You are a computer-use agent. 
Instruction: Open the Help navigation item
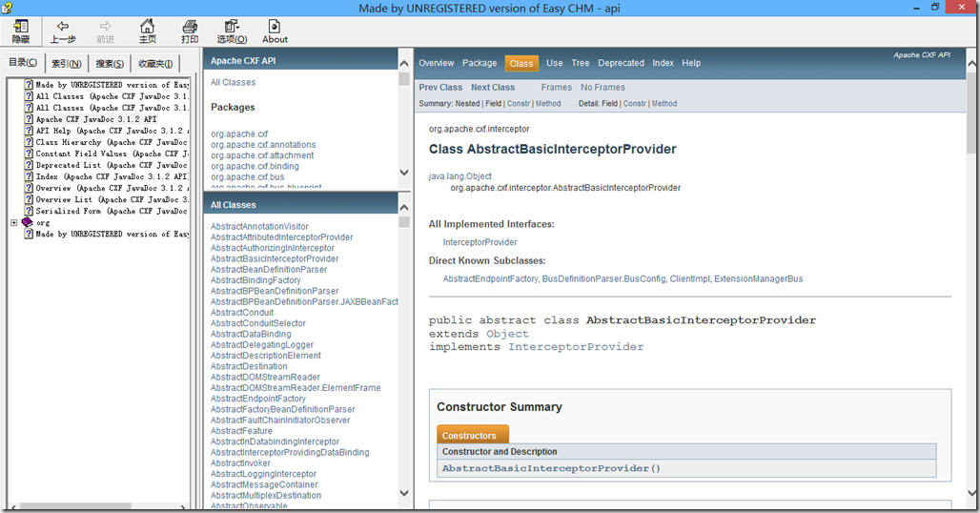point(691,63)
